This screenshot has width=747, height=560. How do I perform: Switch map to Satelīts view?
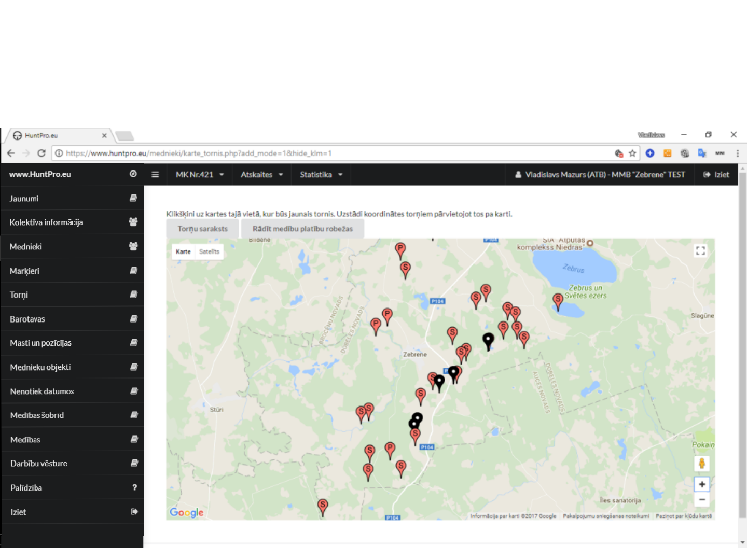click(x=210, y=251)
